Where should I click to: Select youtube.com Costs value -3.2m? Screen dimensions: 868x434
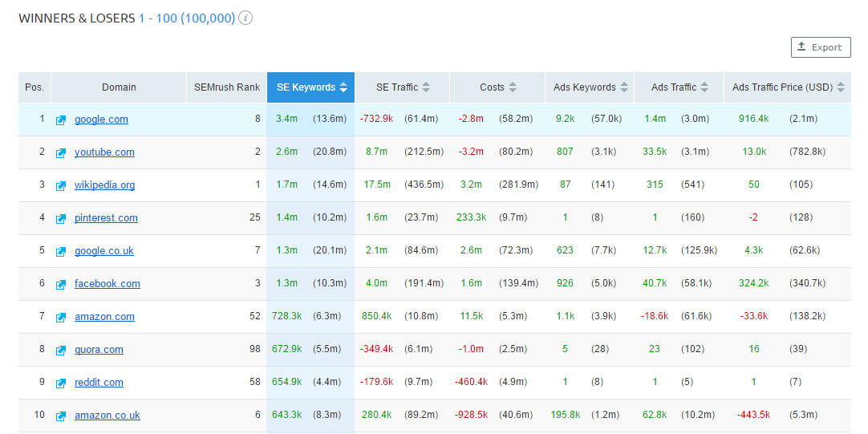471,152
